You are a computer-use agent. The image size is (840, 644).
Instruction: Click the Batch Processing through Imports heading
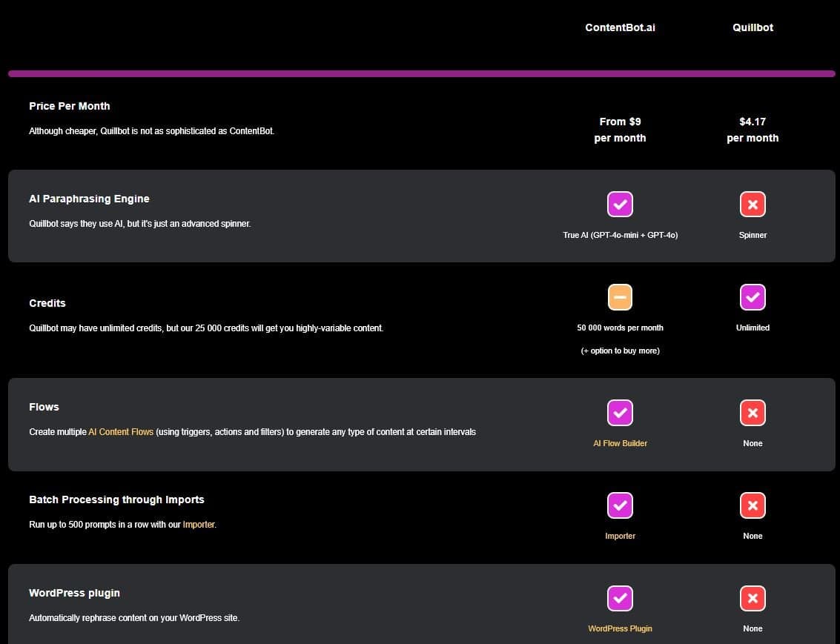117,499
